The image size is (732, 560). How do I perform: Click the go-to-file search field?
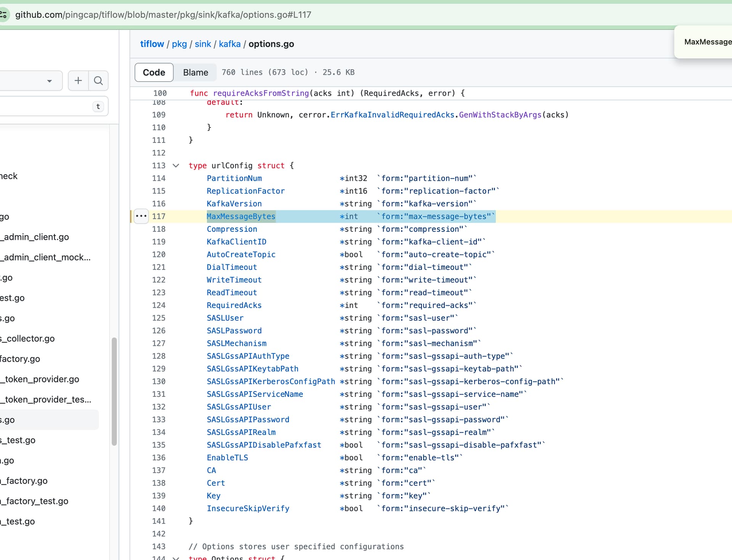[x=53, y=106]
